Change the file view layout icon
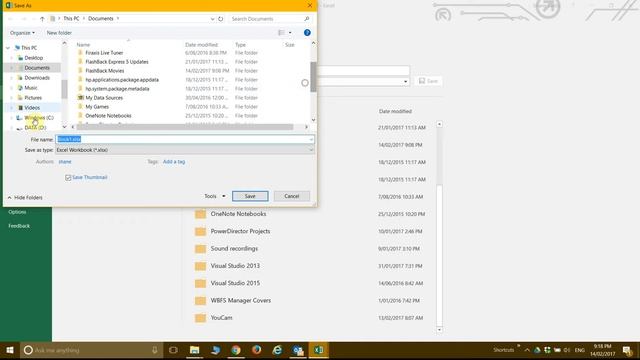The width and height of the screenshot is (640, 360). 282,33
